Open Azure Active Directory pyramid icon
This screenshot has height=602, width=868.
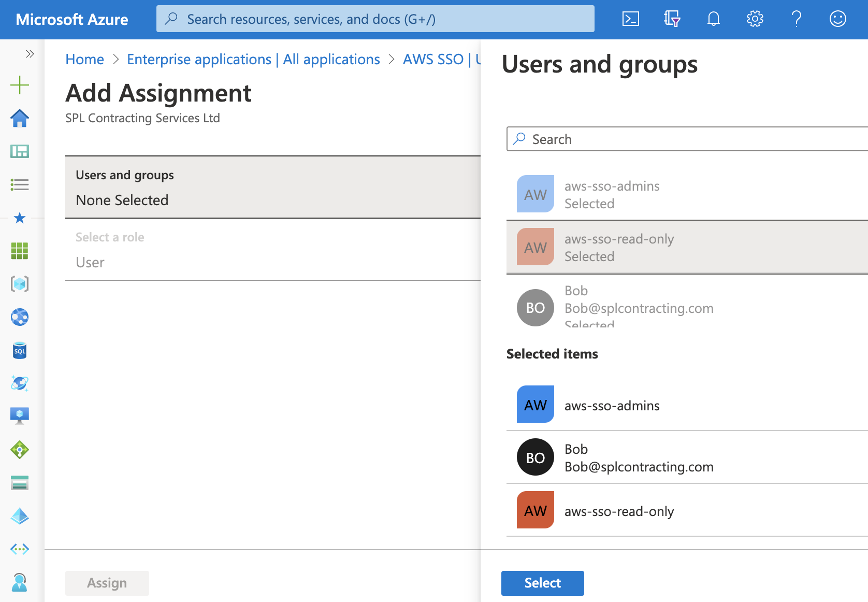click(20, 516)
